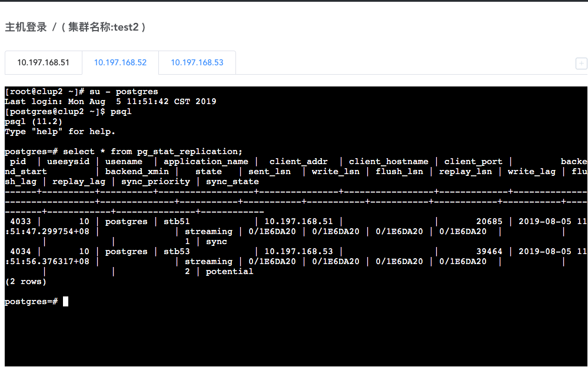
Task: Click the stb51 application name entry
Action: point(177,222)
